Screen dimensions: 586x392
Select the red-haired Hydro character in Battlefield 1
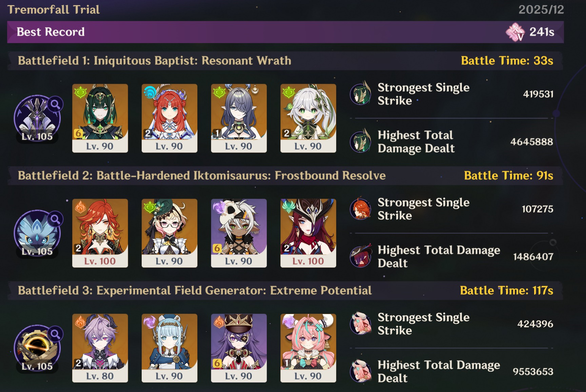pos(169,118)
